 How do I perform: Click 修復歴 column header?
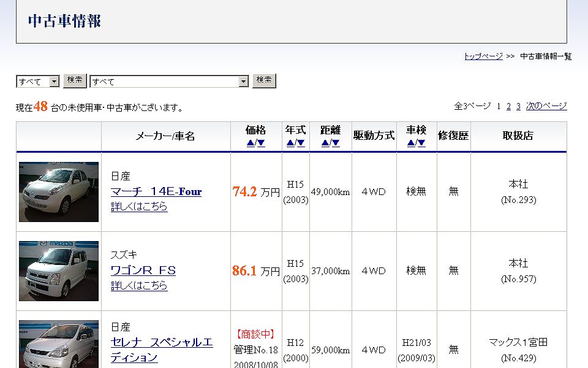tap(453, 136)
